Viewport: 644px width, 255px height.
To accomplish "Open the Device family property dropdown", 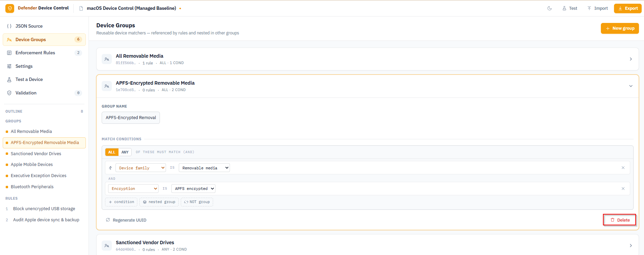I will 141,168.
